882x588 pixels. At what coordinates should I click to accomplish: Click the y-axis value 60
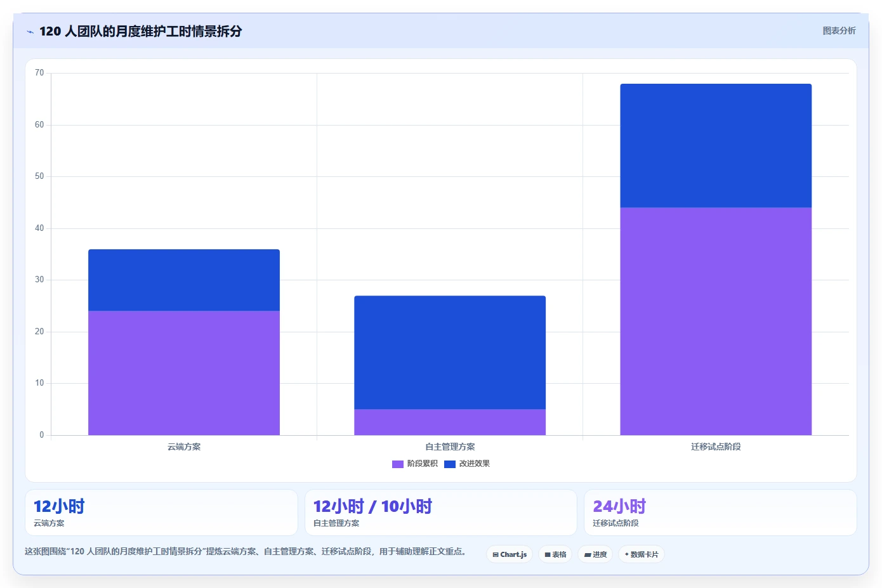tap(39, 125)
